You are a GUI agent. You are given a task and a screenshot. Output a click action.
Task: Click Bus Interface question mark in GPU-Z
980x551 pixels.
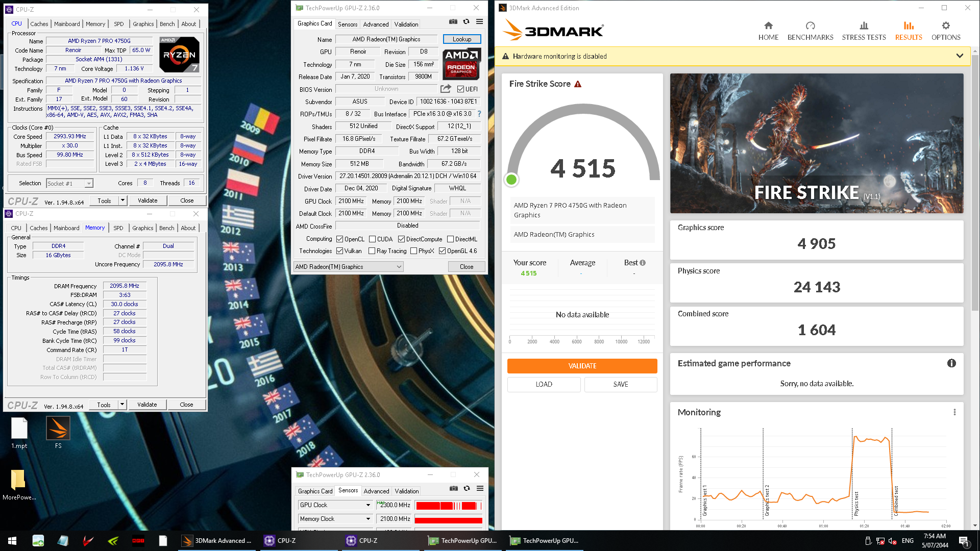(x=479, y=114)
